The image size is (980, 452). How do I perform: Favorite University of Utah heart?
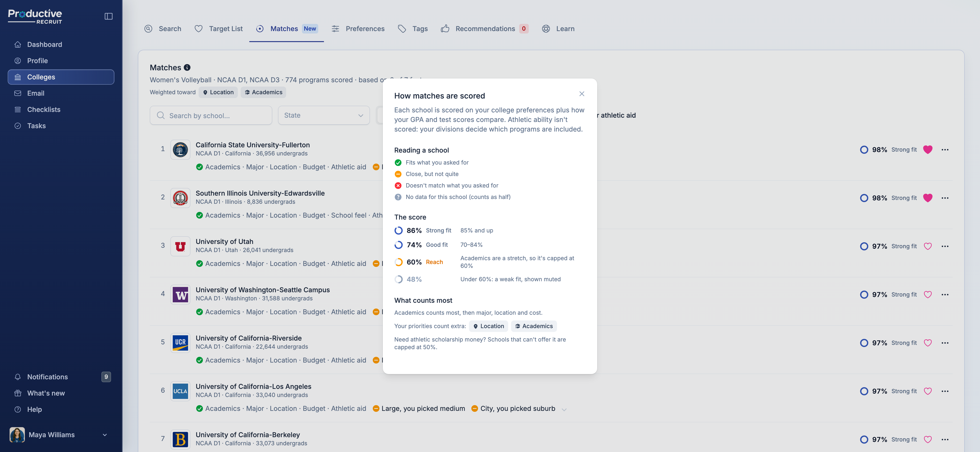[928, 246]
